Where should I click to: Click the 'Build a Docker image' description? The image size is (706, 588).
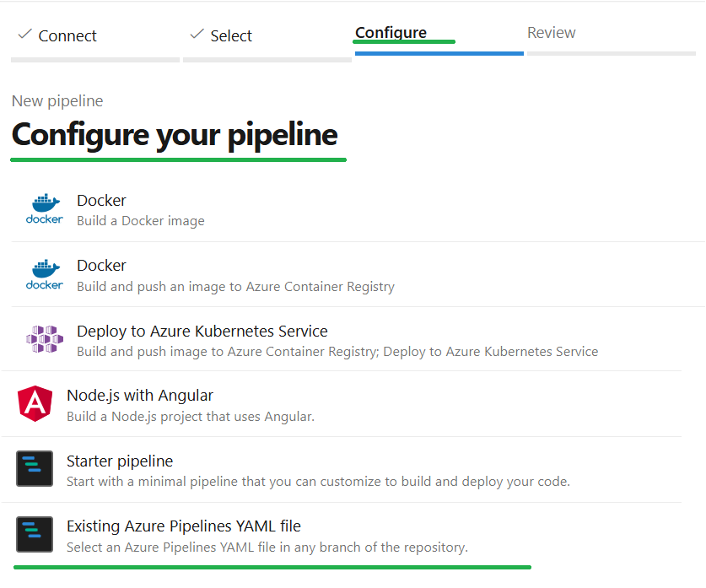click(141, 221)
